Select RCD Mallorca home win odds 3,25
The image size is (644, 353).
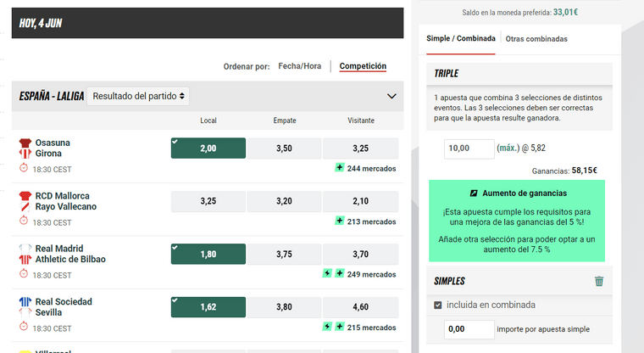(208, 201)
